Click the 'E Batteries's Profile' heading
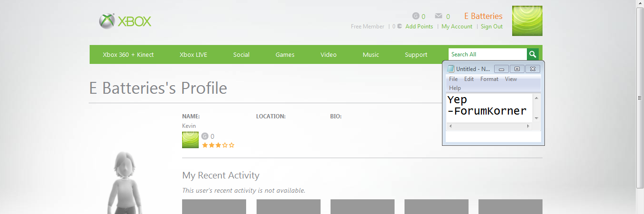The width and height of the screenshot is (644, 214). click(x=158, y=88)
